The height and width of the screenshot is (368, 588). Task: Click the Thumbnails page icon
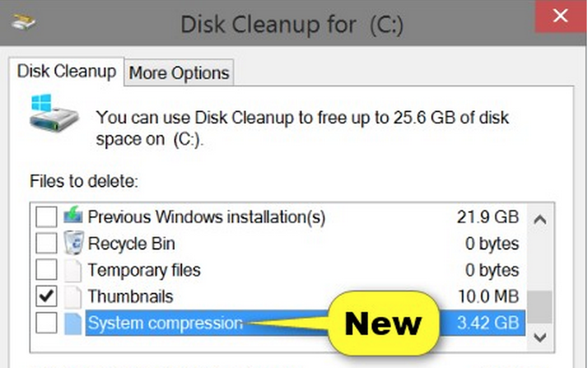point(73,296)
